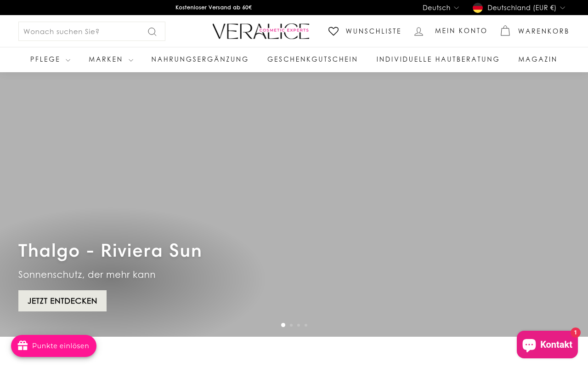Click the Punkte einlösen rewards button
The width and height of the screenshot is (588, 368).
coord(54,346)
